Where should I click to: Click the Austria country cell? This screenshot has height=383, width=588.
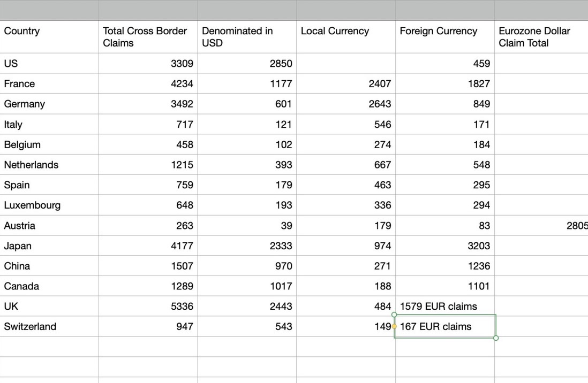click(49, 226)
